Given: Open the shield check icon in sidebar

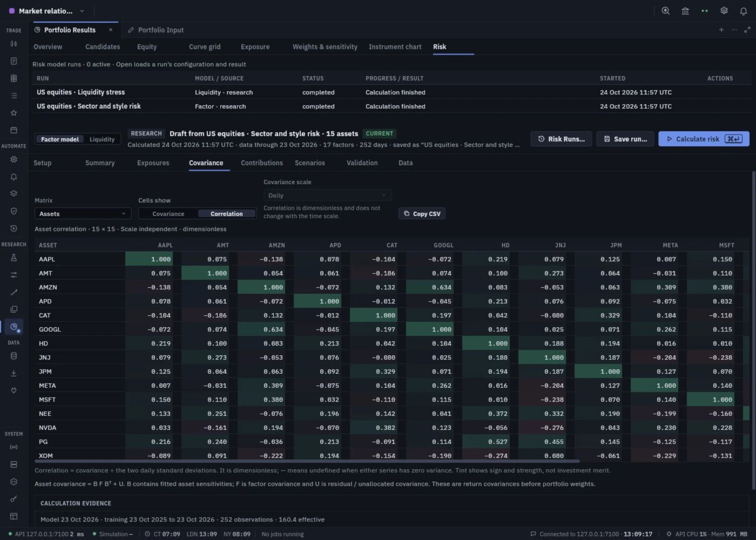Looking at the screenshot, I should coord(13,211).
